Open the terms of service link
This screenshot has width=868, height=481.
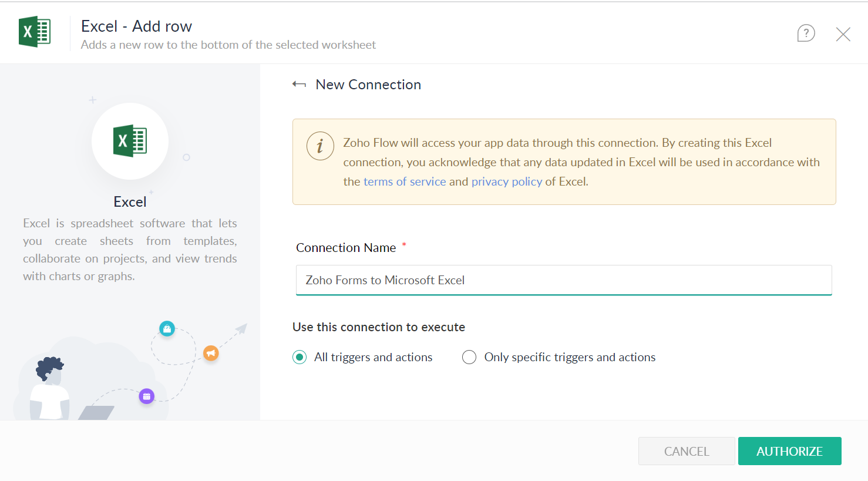[x=405, y=181]
